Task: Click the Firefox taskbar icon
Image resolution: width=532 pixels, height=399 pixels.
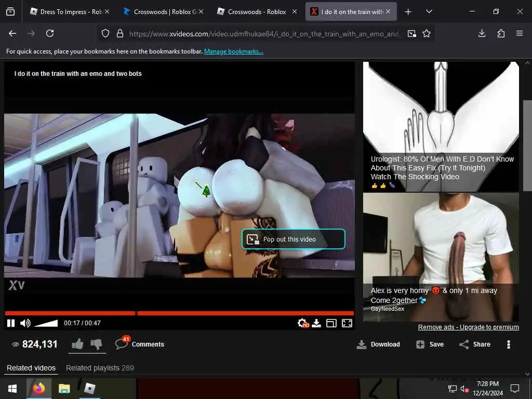Action: [x=39, y=389]
